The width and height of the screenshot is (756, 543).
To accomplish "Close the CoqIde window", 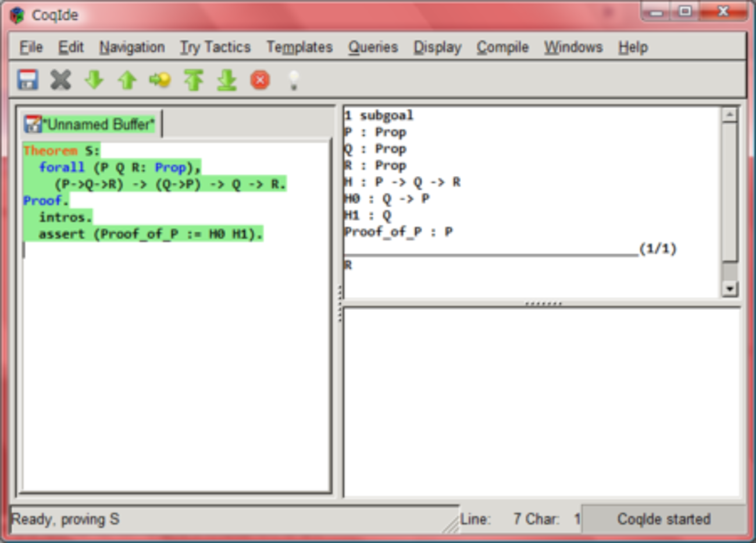I will pyautogui.click(x=723, y=12).
